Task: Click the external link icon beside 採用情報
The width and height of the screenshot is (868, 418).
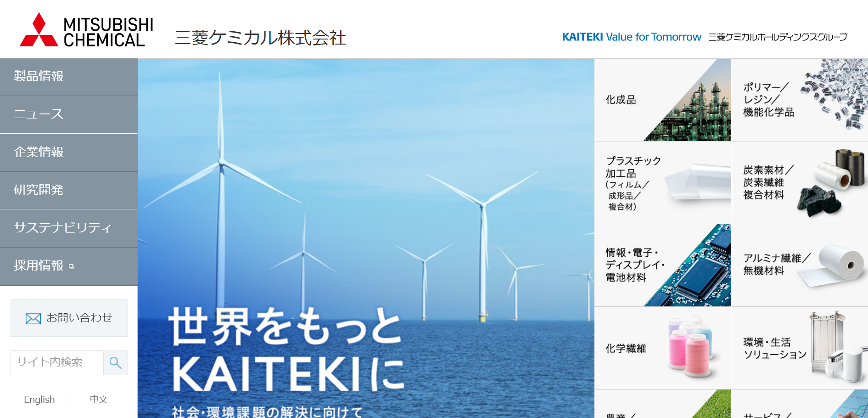Action: pyautogui.click(x=72, y=266)
